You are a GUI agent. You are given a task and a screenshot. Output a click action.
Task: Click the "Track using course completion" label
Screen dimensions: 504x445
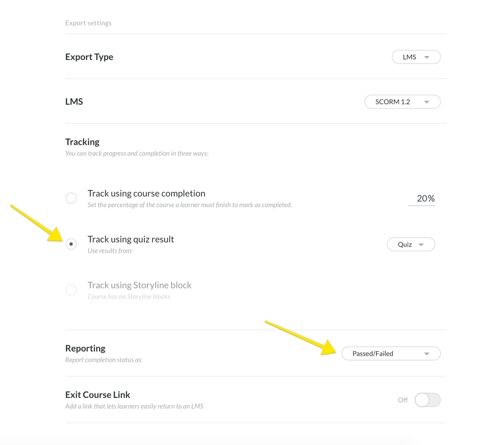pos(146,193)
